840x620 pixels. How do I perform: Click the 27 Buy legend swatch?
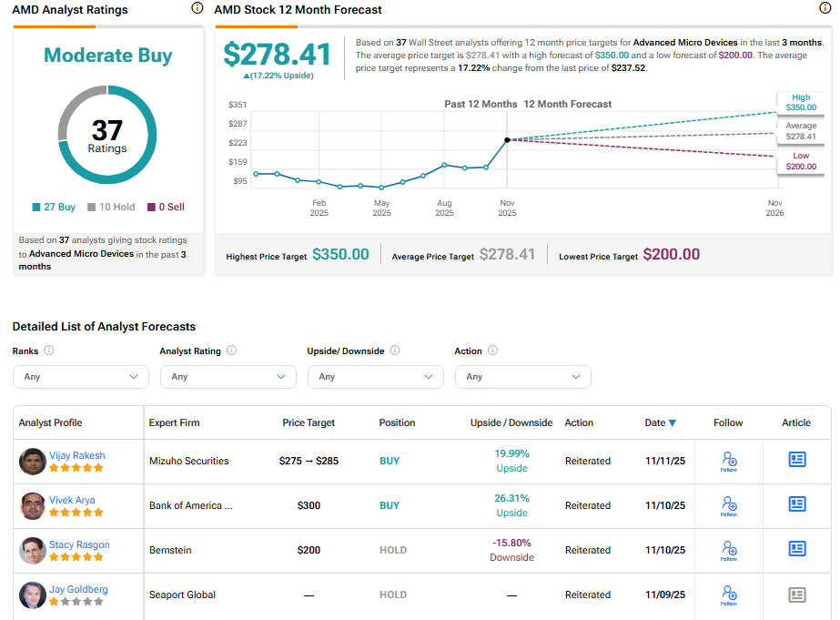[36, 208]
